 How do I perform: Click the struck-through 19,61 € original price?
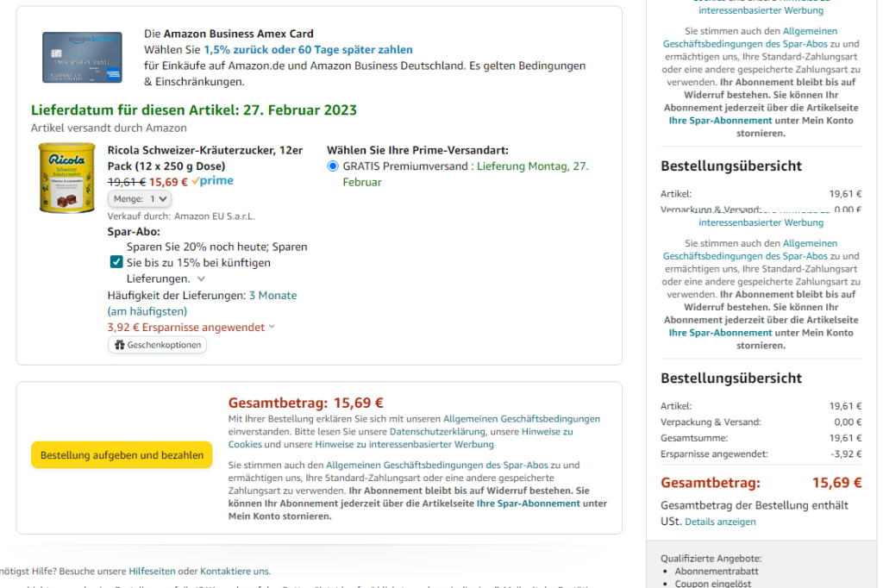coord(127,182)
